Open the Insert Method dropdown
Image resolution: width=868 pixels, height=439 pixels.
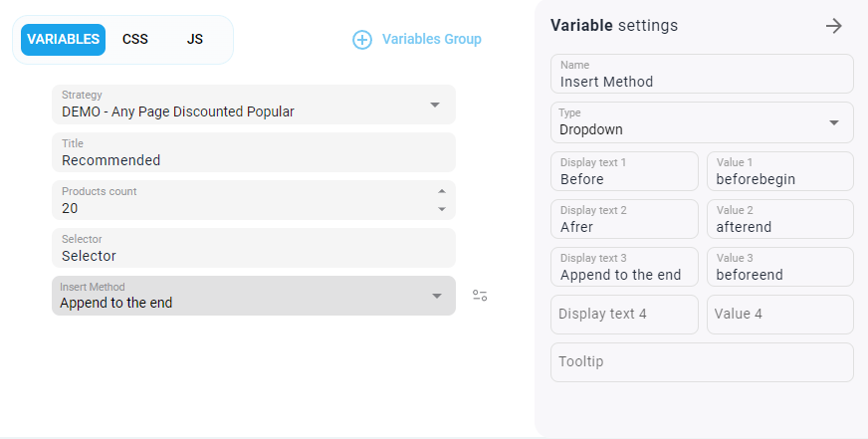[x=435, y=296]
